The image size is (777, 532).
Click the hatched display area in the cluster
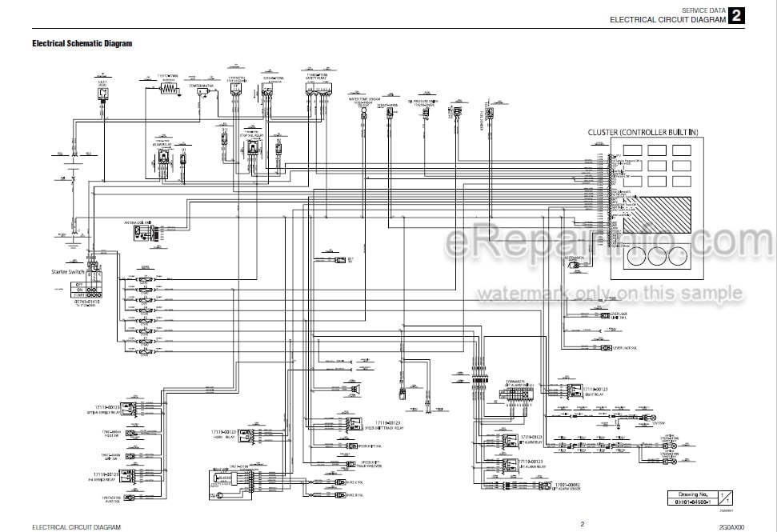(x=657, y=215)
